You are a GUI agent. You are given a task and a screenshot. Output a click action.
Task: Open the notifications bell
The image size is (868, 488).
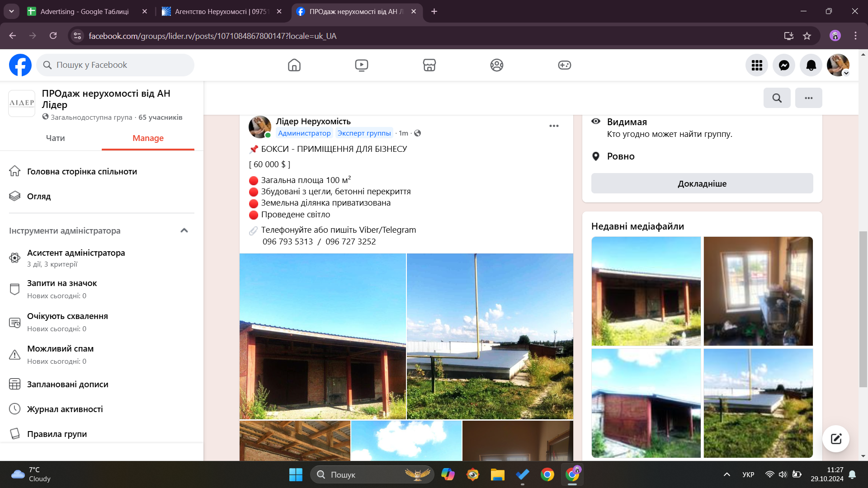811,65
